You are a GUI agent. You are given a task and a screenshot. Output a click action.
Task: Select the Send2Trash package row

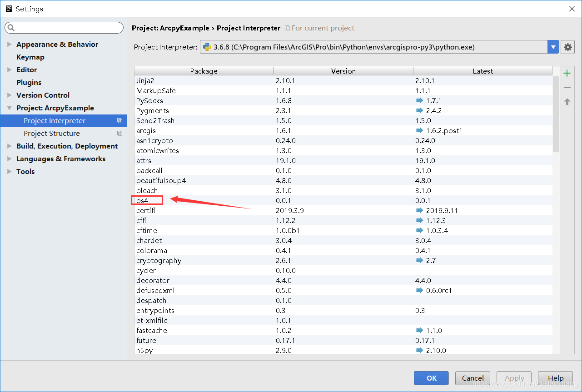pyautogui.click(x=343, y=120)
